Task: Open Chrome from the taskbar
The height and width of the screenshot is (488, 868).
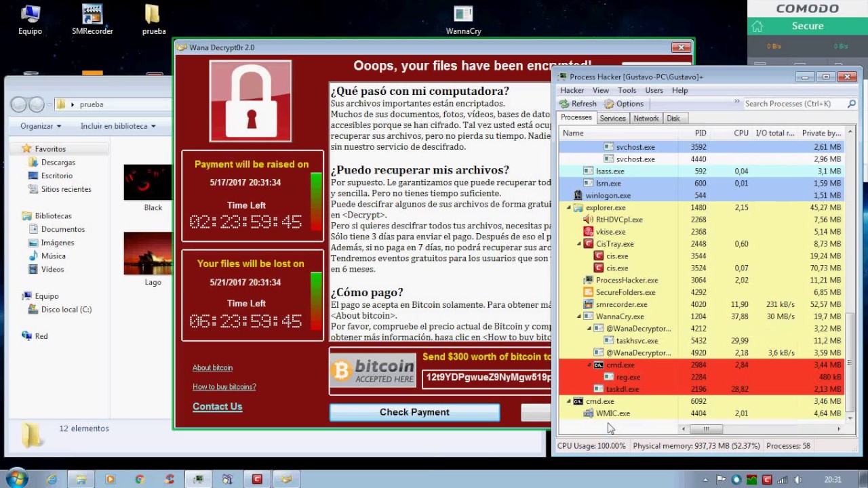Action: click(x=140, y=479)
